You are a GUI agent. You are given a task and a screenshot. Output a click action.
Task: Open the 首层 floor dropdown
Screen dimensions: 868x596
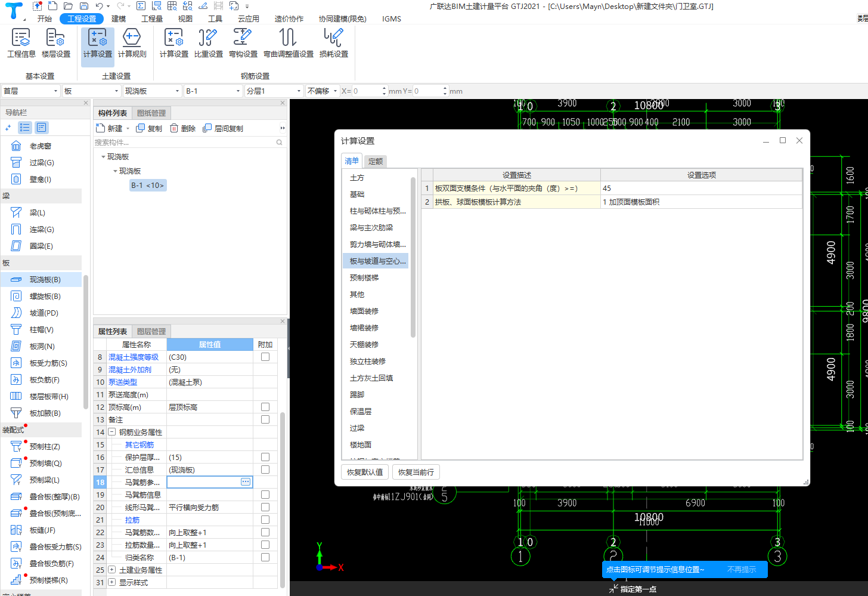(x=31, y=91)
